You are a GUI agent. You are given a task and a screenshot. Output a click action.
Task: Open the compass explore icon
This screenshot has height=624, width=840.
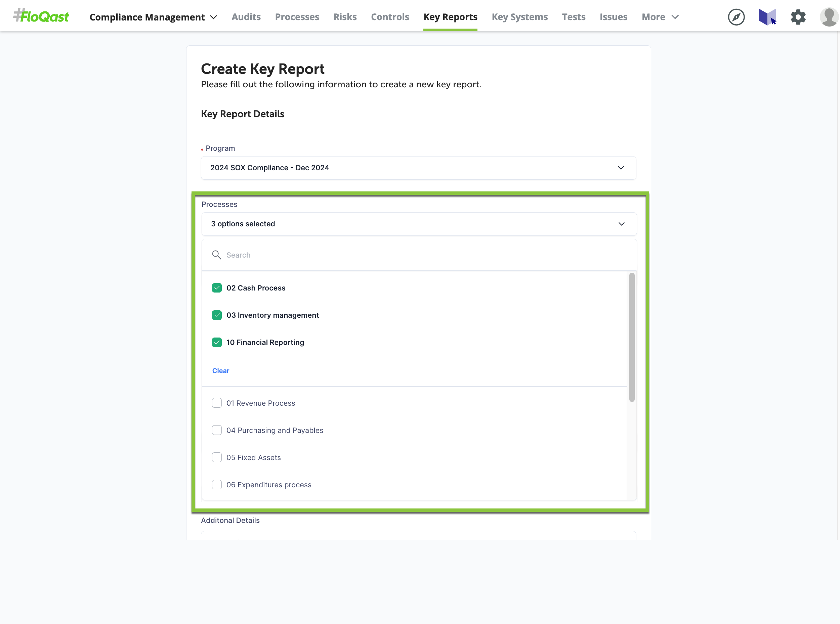(x=736, y=17)
